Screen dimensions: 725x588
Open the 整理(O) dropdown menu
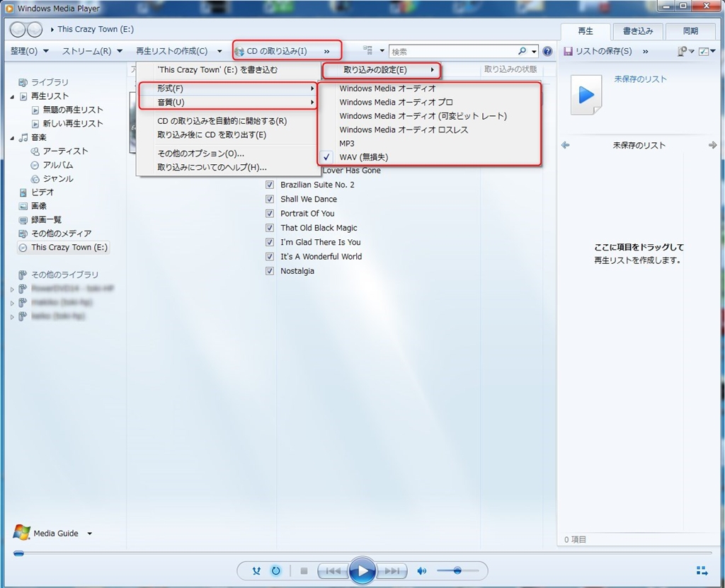click(30, 51)
